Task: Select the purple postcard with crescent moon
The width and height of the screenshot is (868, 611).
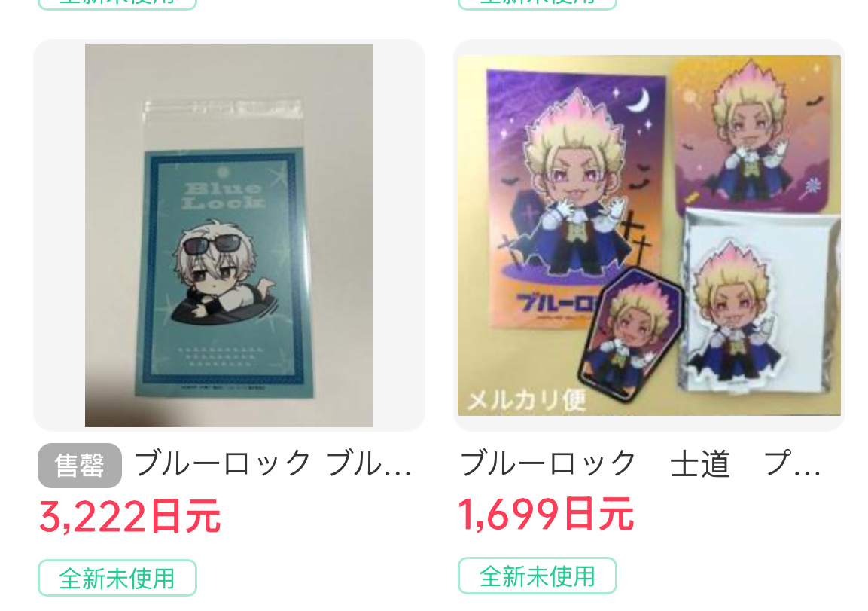Action: coord(576,200)
